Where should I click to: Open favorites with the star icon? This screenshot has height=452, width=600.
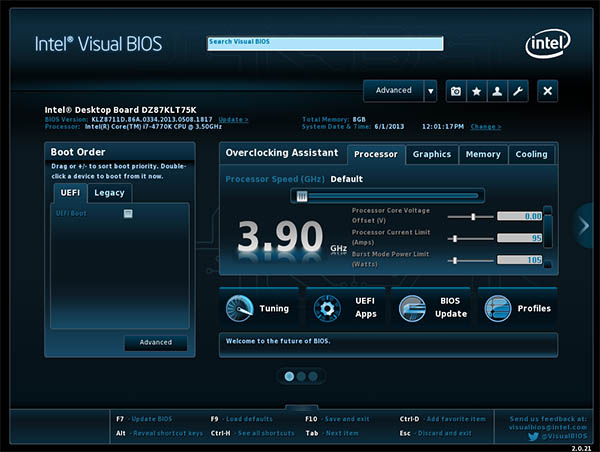click(476, 91)
